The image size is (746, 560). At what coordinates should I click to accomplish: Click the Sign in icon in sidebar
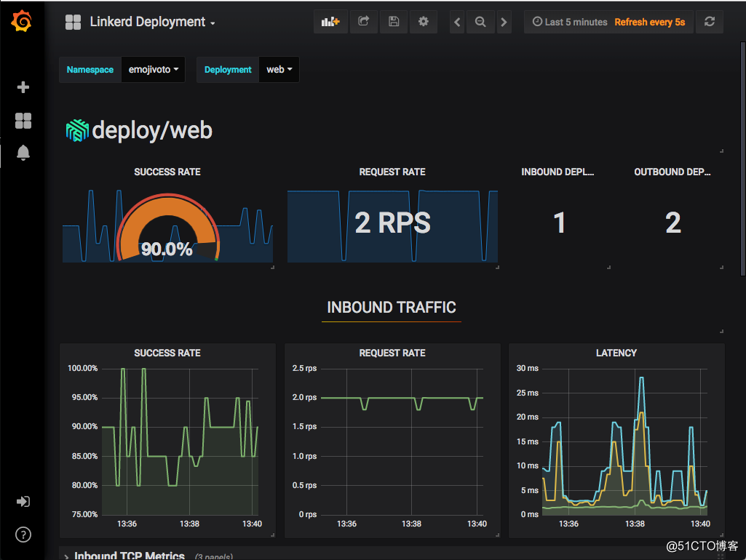(23, 502)
